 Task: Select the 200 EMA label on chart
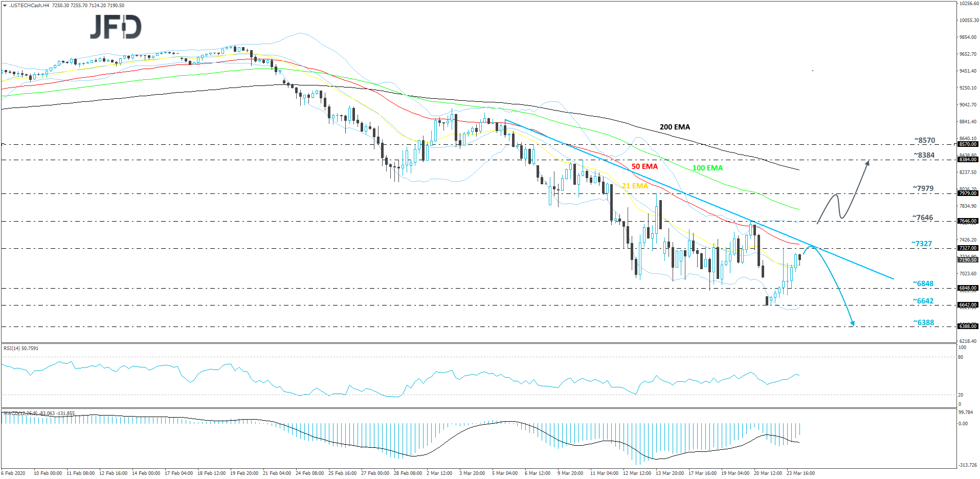[x=675, y=126]
